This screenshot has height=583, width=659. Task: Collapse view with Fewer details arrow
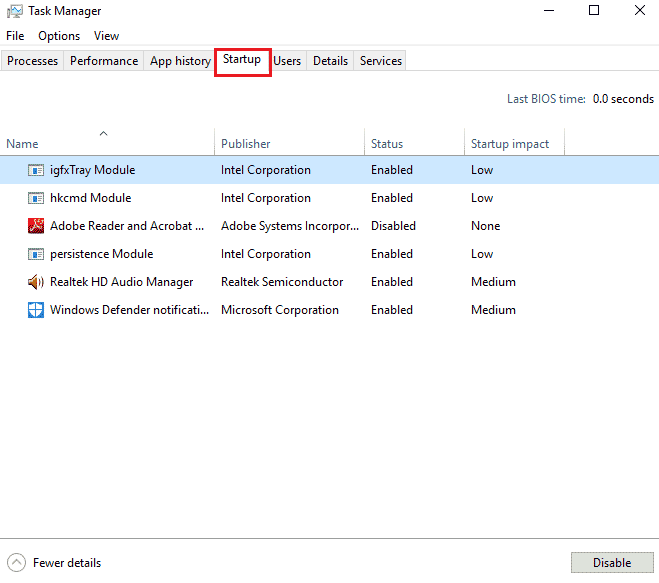click(x=16, y=562)
